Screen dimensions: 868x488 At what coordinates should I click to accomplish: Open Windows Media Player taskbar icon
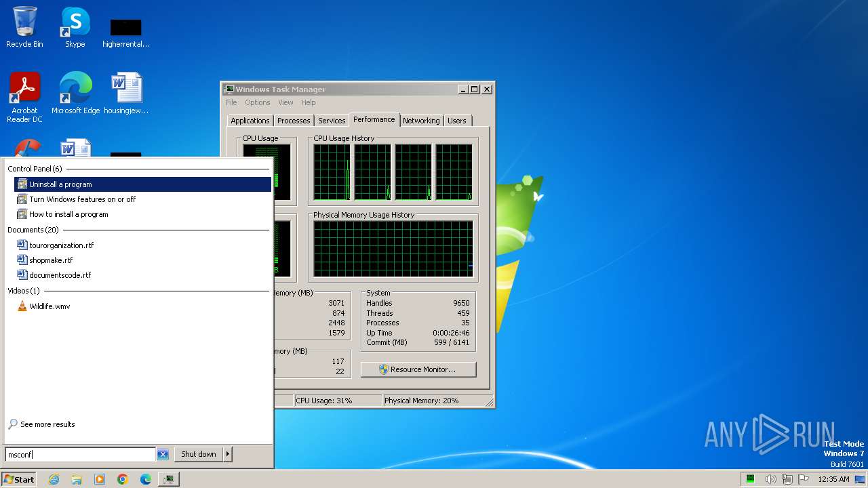coord(100,479)
